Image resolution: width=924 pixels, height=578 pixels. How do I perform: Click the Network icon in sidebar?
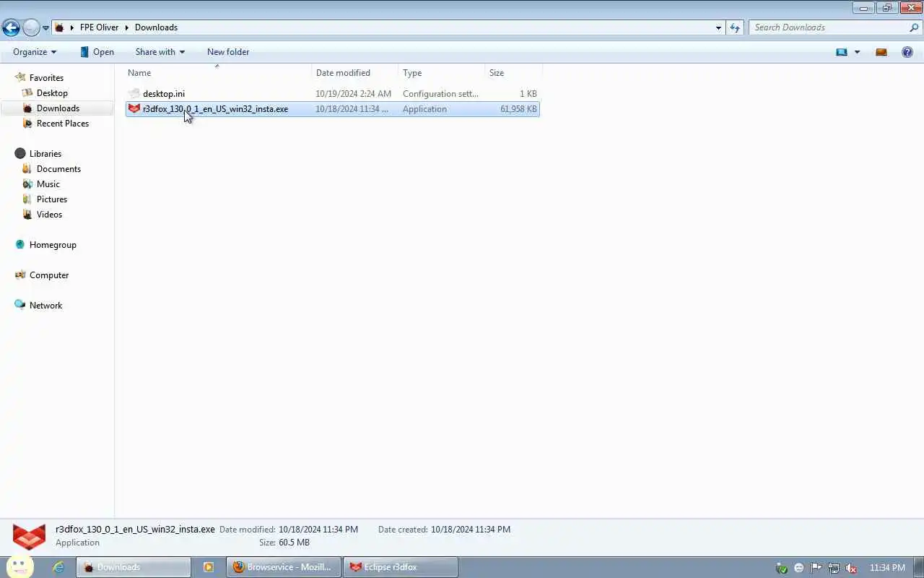point(20,306)
